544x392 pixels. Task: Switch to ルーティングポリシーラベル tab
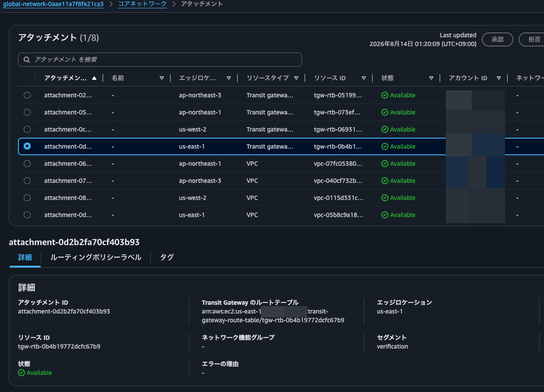pos(96,257)
